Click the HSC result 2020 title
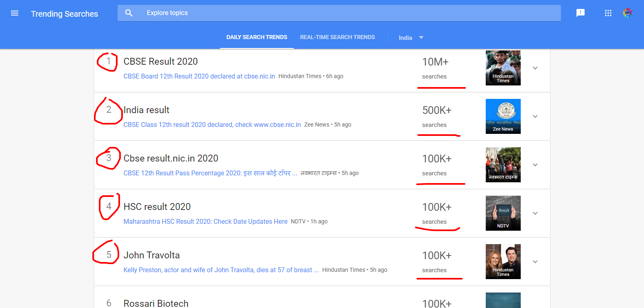This screenshot has height=308, width=644. tap(157, 207)
